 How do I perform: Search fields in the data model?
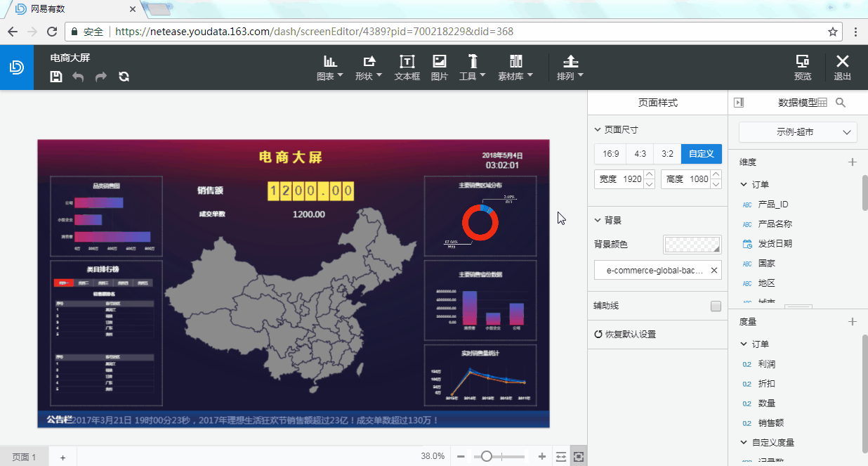841,103
